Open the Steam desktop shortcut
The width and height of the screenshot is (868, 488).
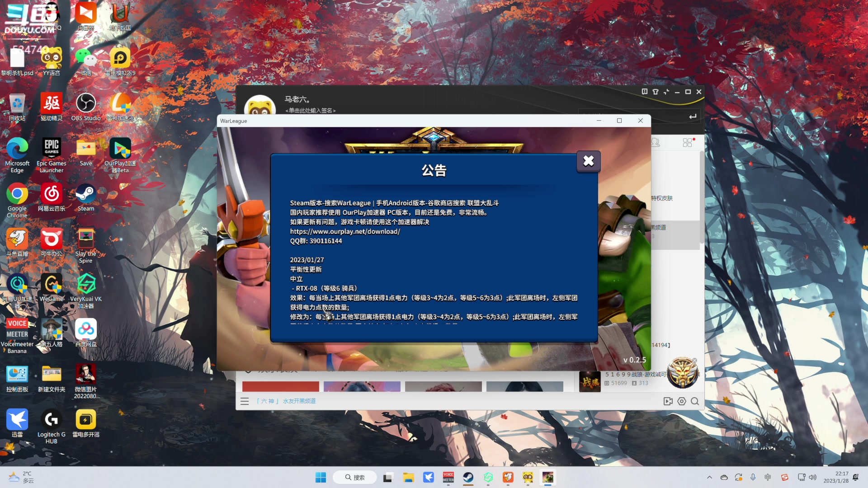coord(86,197)
